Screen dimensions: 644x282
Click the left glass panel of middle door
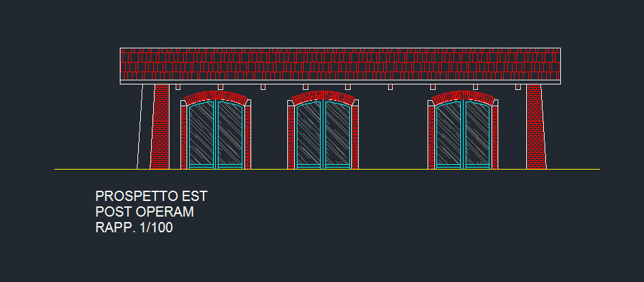(309, 135)
